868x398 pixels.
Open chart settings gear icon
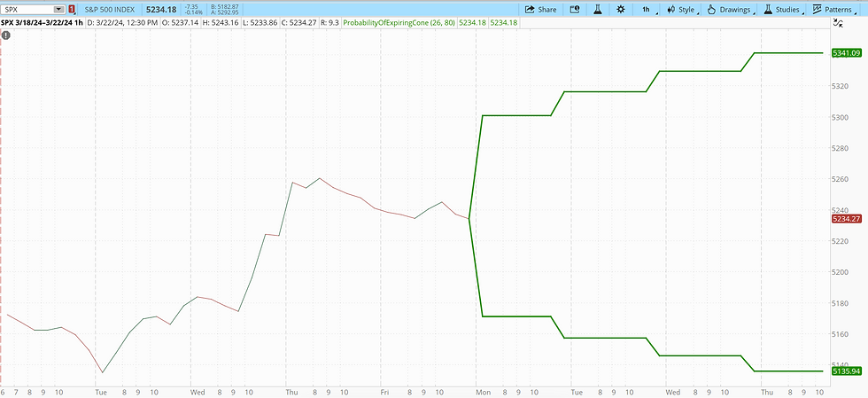coord(621,10)
